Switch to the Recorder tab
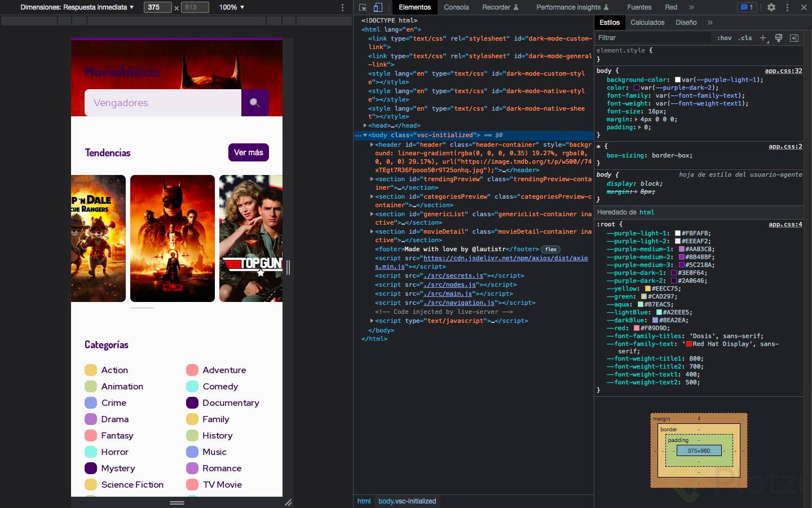This screenshot has height=508, width=812. point(500,7)
